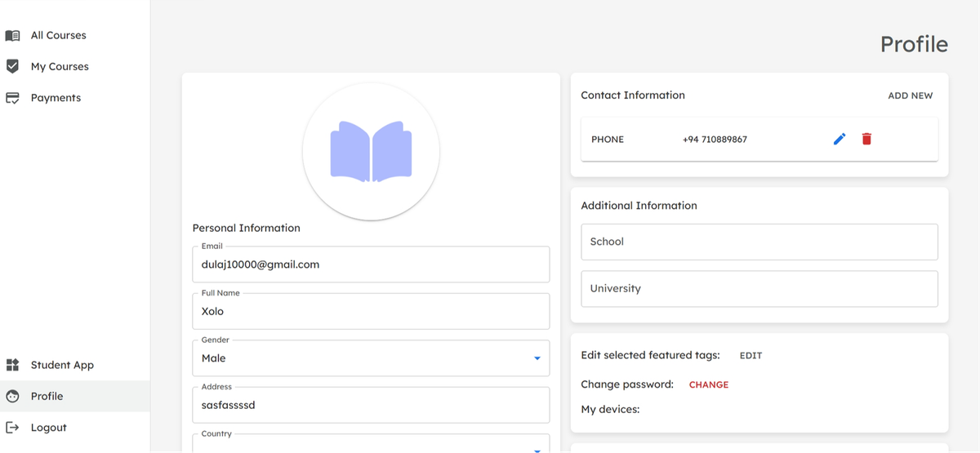Click the profile picture book avatar
This screenshot has height=453, width=980.
coord(371,151)
